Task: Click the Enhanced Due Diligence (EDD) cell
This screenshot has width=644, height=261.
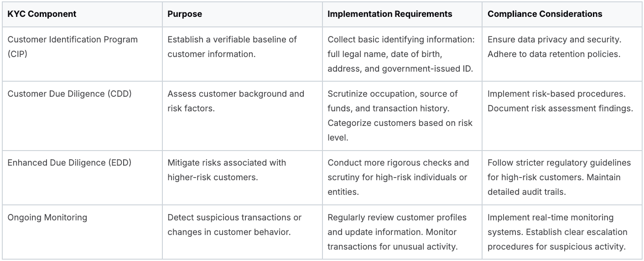Action: point(69,163)
